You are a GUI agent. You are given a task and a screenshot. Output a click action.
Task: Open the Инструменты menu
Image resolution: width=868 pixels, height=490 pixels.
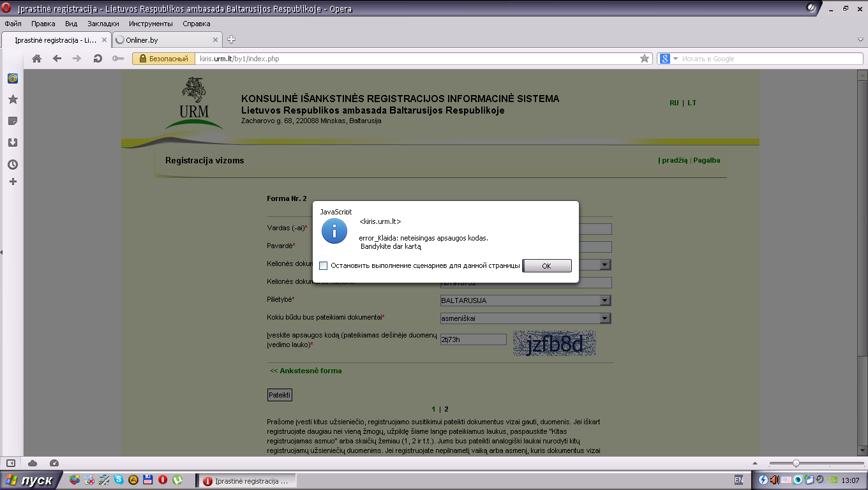(x=151, y=24)
